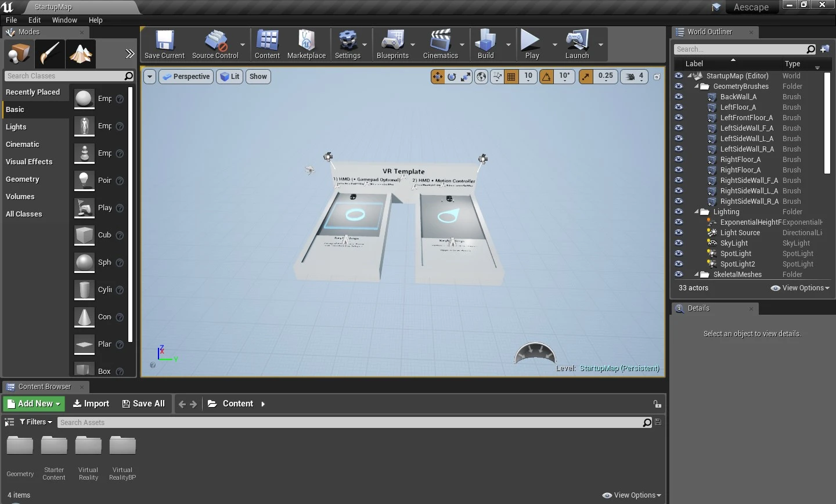This screenshot has width=836, height=504.
Task: Select the Visual Effects category
Action: tap(36, 161)
